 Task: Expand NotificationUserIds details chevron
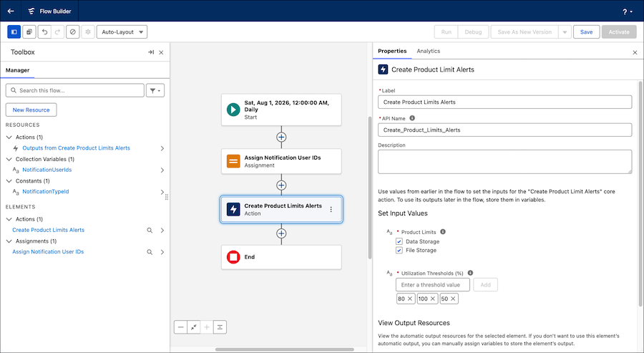tap(162, 170)
